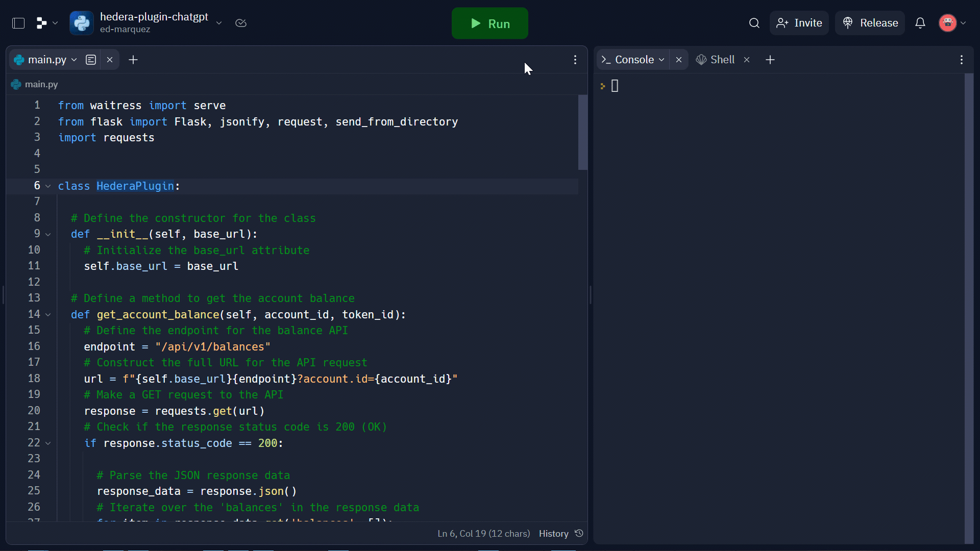Click the Python project avatar icon
Image resolution: width=980 pixels, height=551 pixels.
(x=82, y=23)
